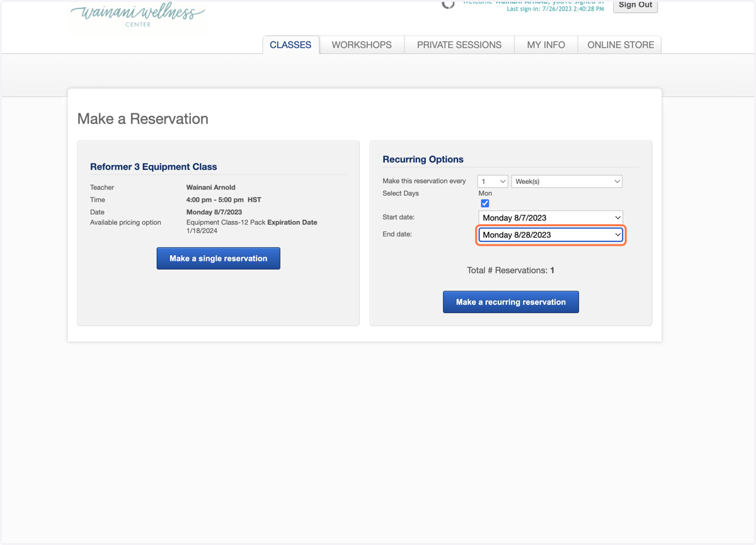Viewport: 756px width, 545px height.
Task: Open the Week(s) frequency dropdown
Action: pyautogui.click(x=567, y=181)
